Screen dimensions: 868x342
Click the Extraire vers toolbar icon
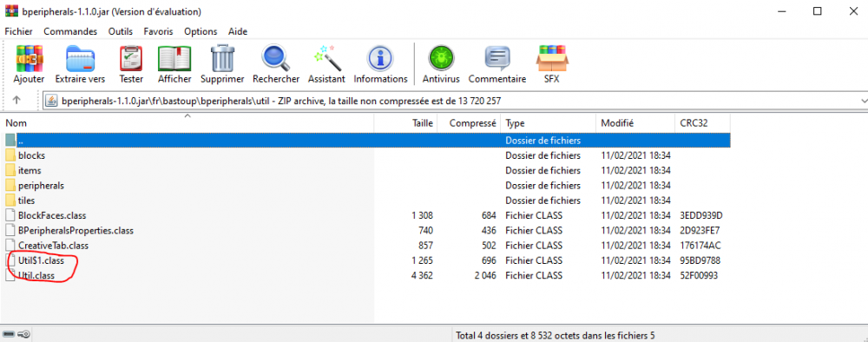point(80,58)
